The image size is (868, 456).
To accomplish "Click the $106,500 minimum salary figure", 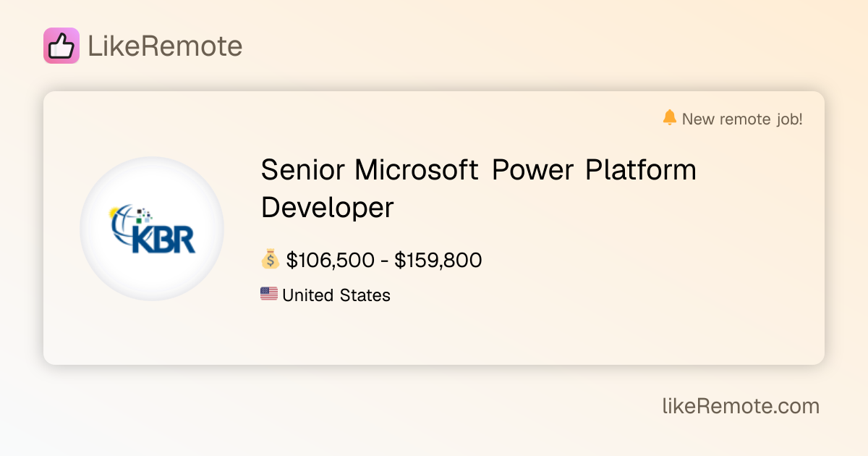I will pyautogui.click(x=330, y=260).
